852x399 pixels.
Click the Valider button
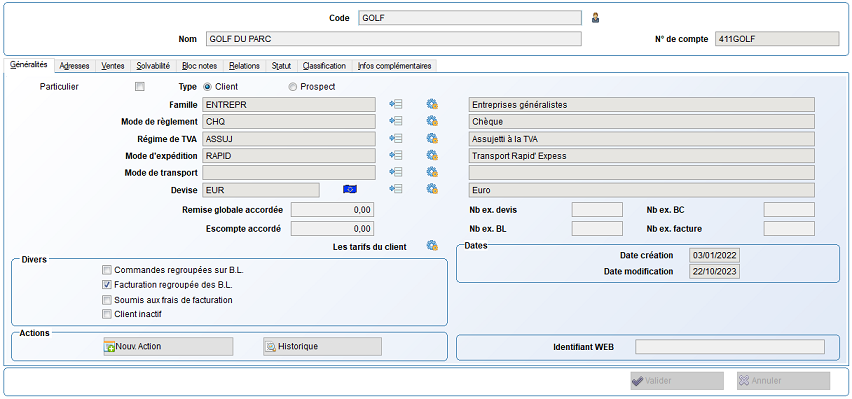point(677,381)
